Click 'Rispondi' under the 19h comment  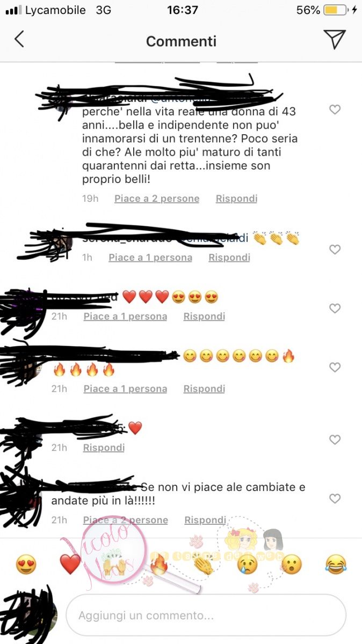(x=236, y=199)
